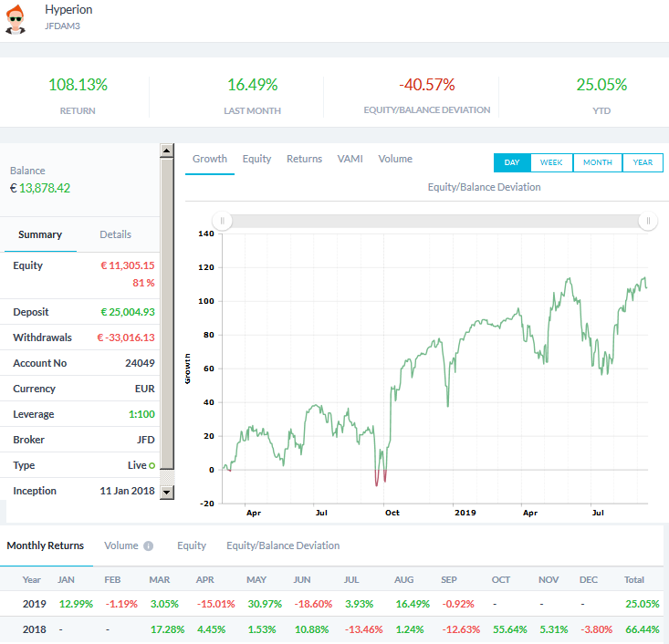The image size is (669, 644).
Task: Click the right range slider handle
Action: [x=648, y=221]
